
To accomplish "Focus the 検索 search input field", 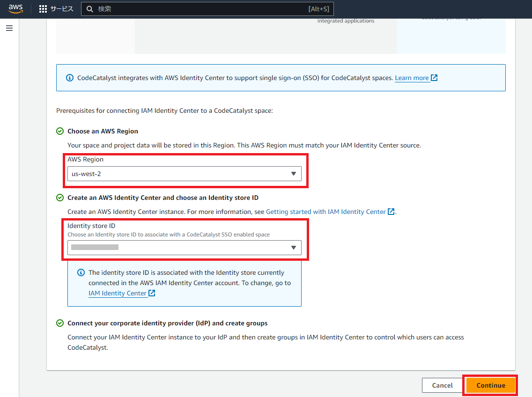I will [x=207, y=9].
